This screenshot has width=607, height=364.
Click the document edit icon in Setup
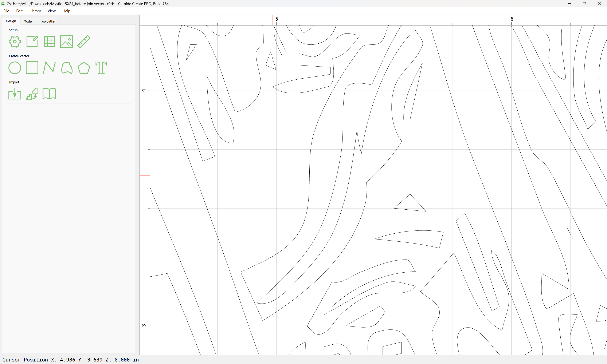(x=32, y=41)
